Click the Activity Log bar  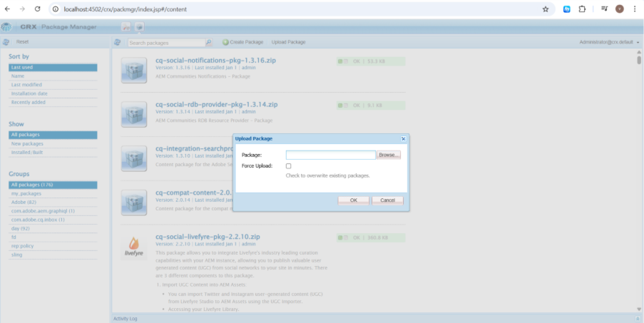coord(376,319)
